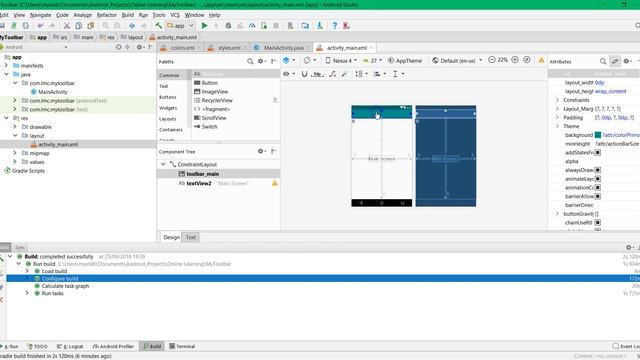Toggle the addStatesFromChildren checkbox
This screenshot has height=360, width=640.
point(598,153)
